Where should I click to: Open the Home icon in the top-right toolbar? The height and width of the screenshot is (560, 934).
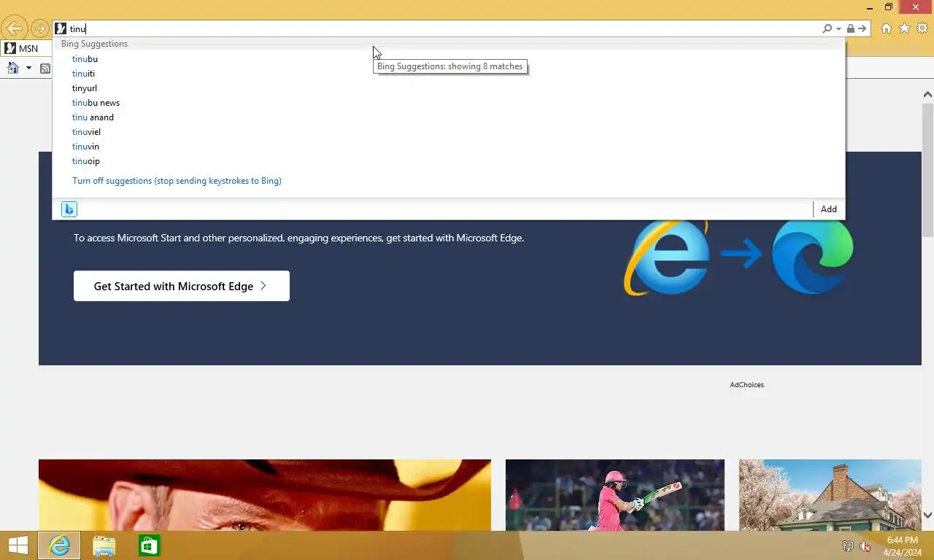click(887, 28)
